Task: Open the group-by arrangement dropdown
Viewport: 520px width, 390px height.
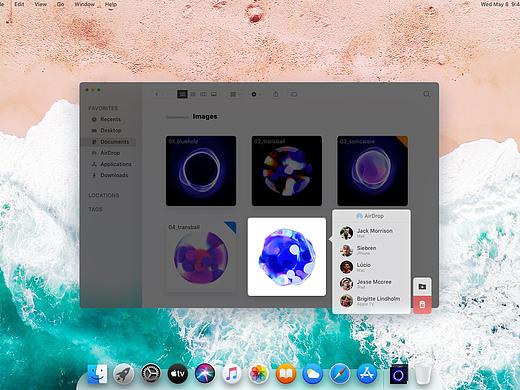Action: 235,94
